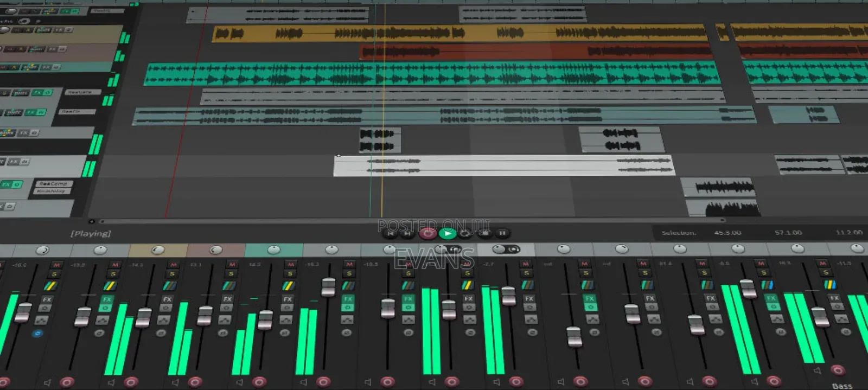This screenshot has width=868, height=390.
Task: Mute the -2.7 mixer channel
Action: [x=526, y=264]
